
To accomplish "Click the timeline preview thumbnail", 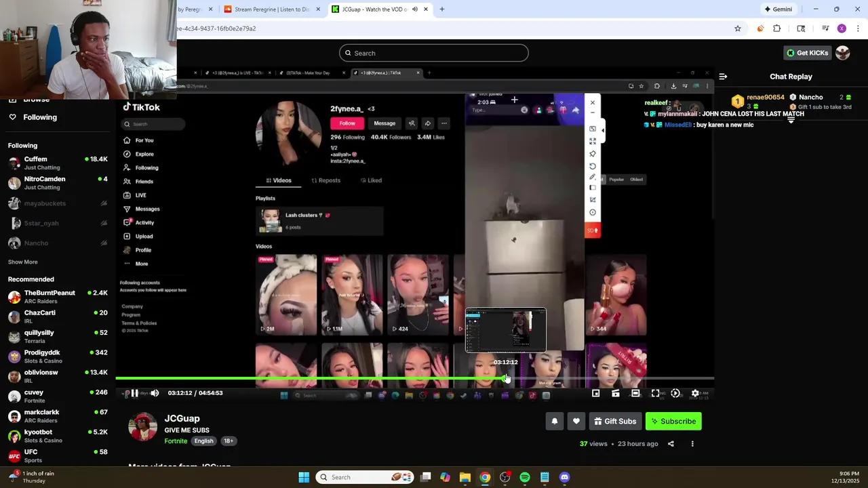I will pyautogui.click(x=505, y=330).
